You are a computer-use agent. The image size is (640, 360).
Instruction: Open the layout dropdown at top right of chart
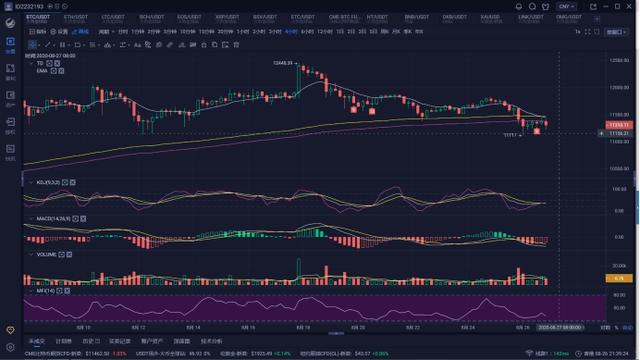(x=616, y=32)
